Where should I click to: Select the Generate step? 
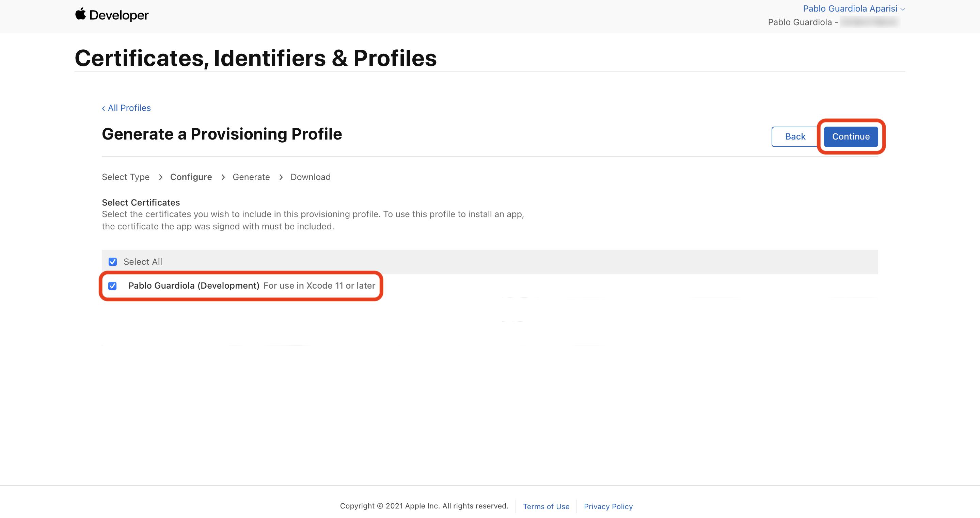(251, 177)
